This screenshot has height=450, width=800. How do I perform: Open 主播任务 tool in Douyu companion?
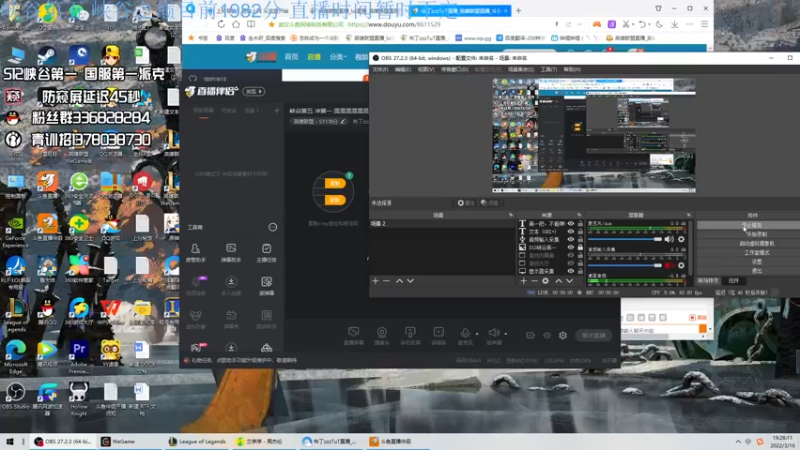[266, 252]
